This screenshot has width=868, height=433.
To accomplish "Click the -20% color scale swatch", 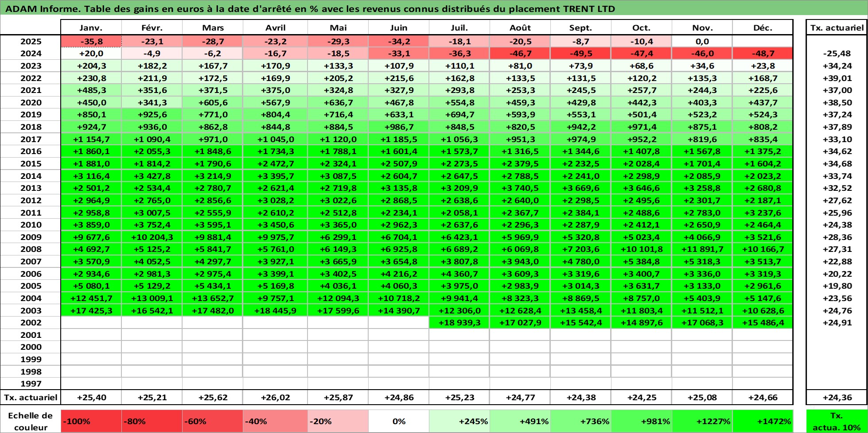I will [338, 421].
